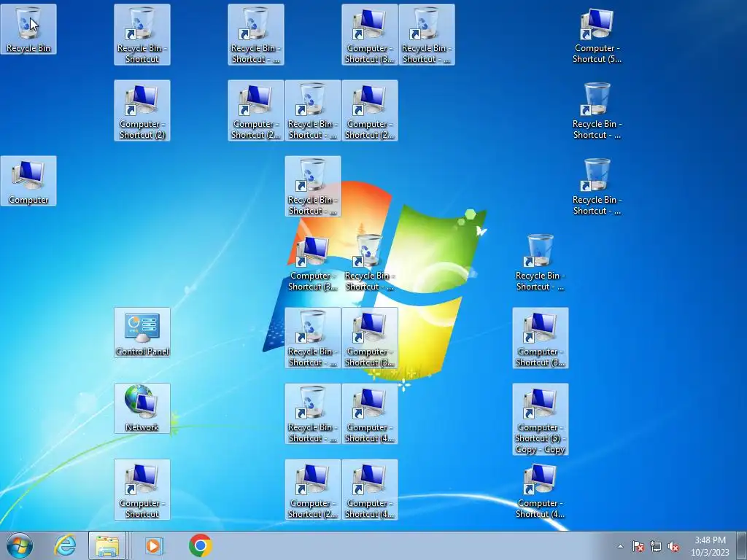Select icon labeled exactly 'Recycle Bin - Shortcut'
Viewport: 747px width, 560px height.
(x=142, y=35)
